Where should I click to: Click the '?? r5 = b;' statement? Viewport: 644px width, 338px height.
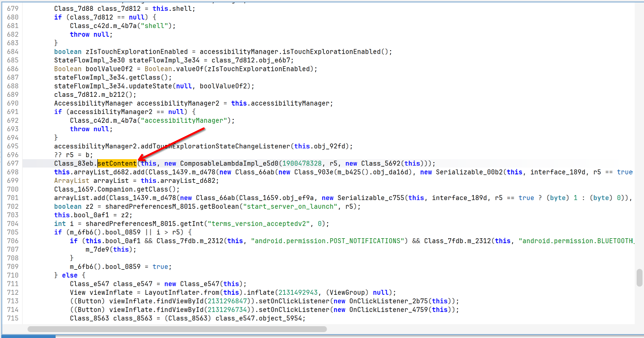(x=74, y=155)
